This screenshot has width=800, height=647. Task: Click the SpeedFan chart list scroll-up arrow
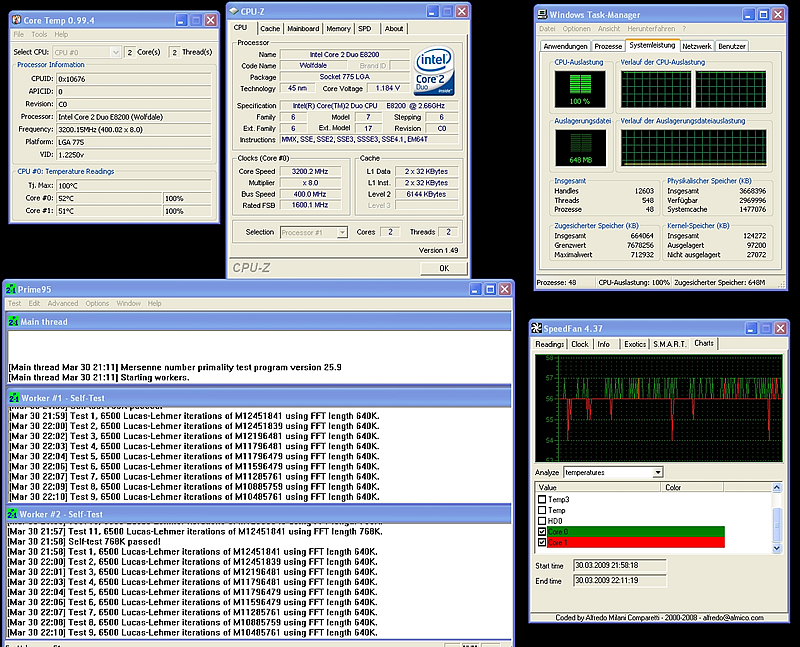(777, 487)
